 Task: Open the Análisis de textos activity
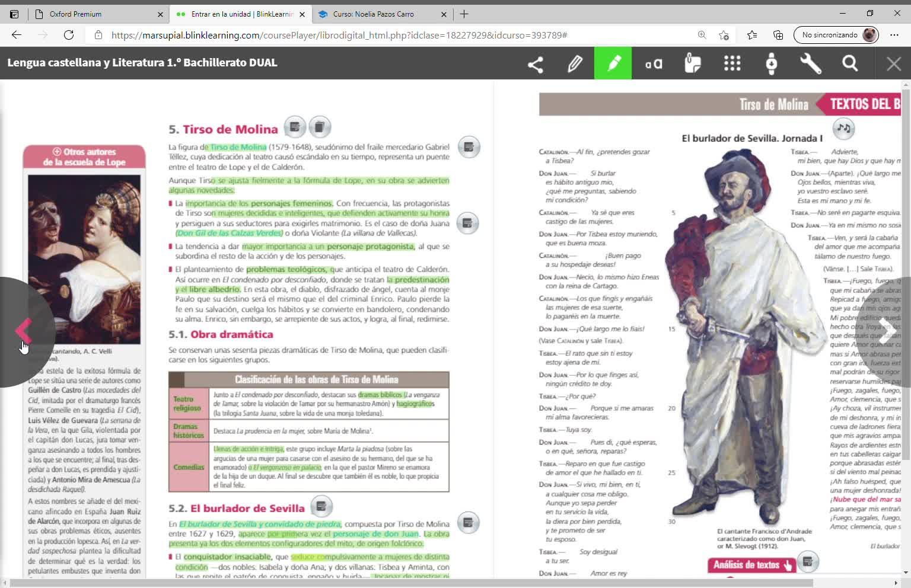[x=752, y=565]
